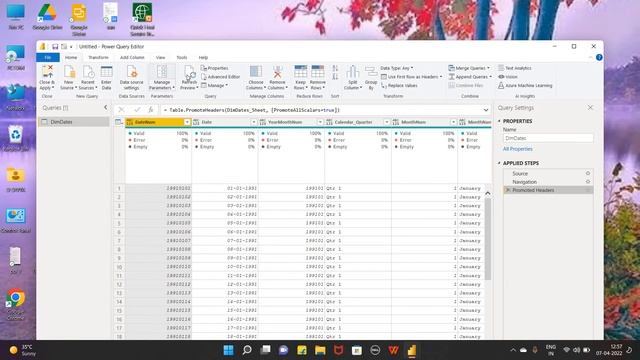Click fx function icon in formula bar
Screen dimensions: 640x360
pyautogui.click(x=151, y=110)
